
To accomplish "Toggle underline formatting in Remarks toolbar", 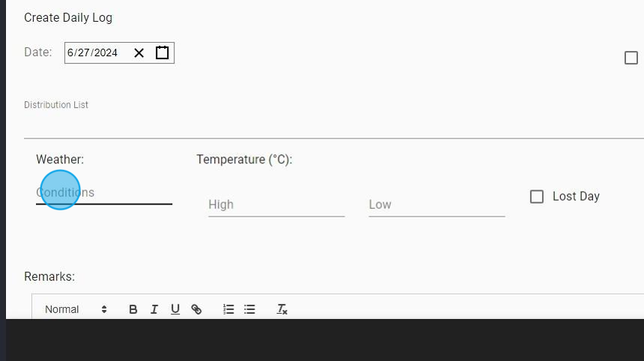I will [175, 309].
